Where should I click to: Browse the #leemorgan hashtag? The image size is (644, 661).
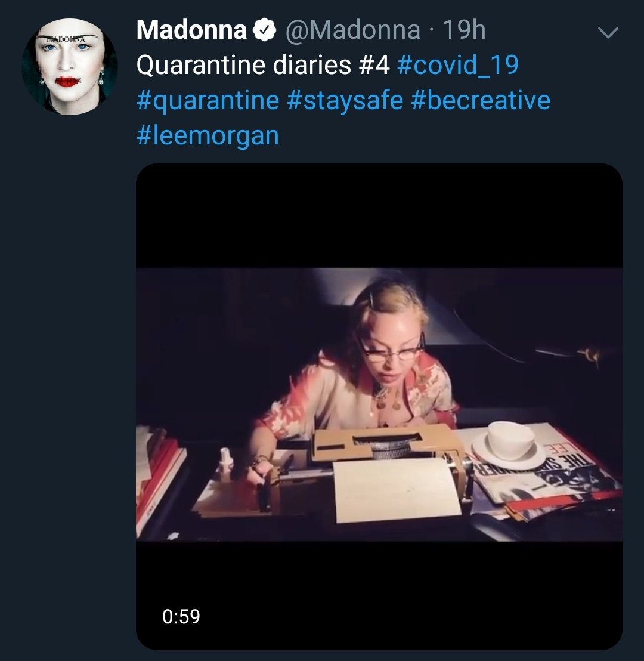coord(208,136)
